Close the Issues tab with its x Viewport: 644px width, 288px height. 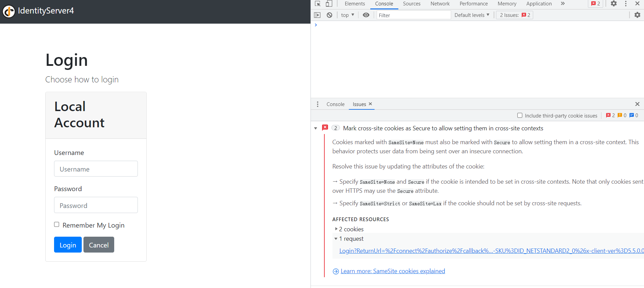coord(370,104)
